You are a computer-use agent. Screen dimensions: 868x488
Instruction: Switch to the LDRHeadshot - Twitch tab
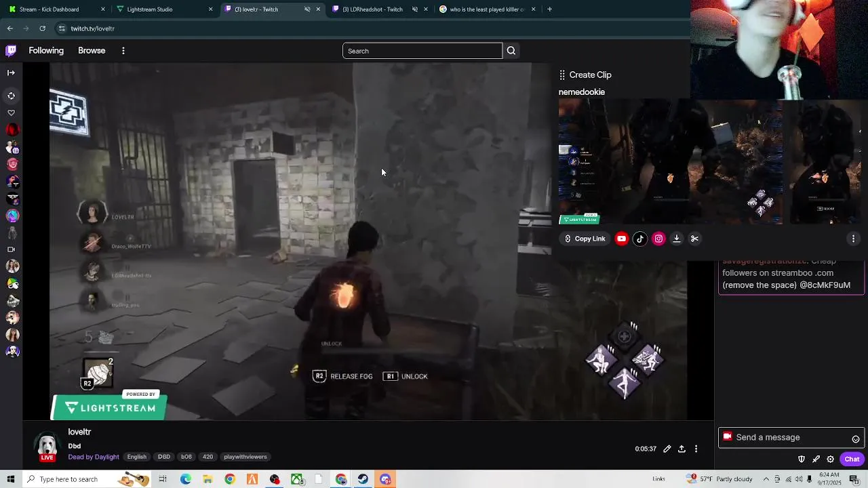point(372,9)
